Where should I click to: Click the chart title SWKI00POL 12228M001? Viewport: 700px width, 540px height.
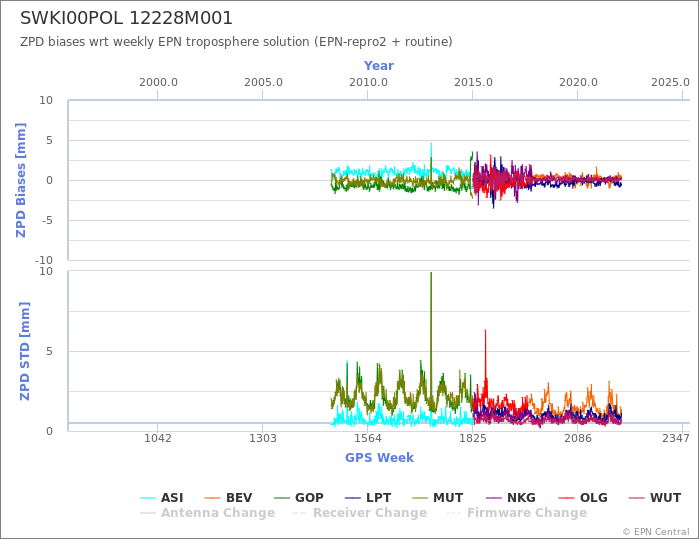[126, 18]
